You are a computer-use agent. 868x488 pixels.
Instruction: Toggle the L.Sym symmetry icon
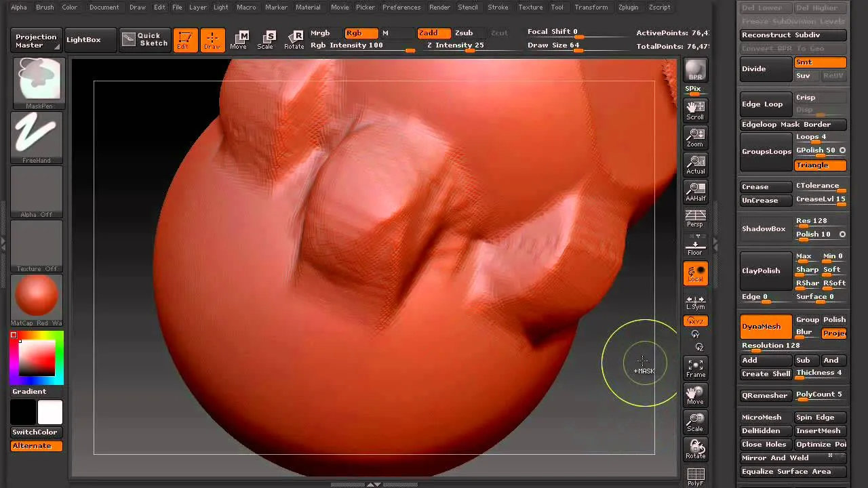(695, 302)
